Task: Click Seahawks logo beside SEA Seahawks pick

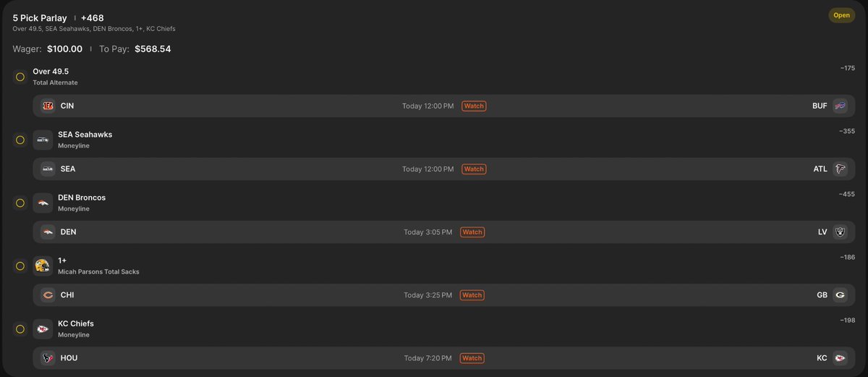Action: pos(43,140)
